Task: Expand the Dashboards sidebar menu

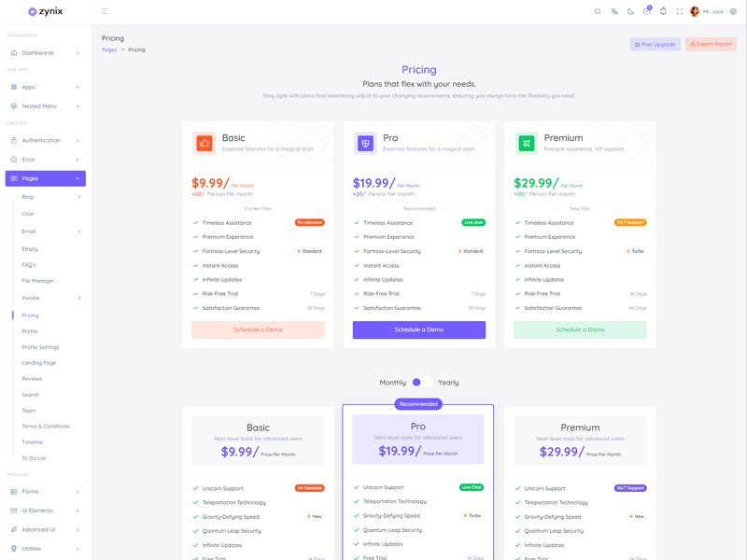Action: point(45,53)
